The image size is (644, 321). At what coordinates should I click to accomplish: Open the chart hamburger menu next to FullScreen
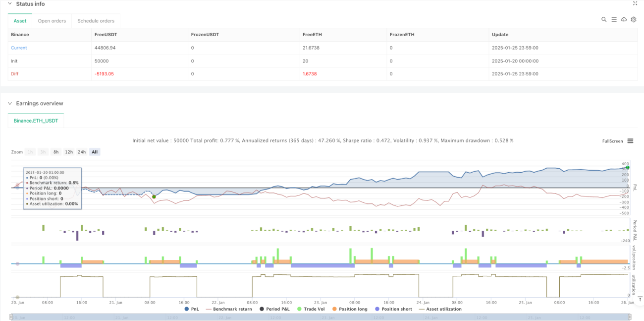click(x=630, y=141)
